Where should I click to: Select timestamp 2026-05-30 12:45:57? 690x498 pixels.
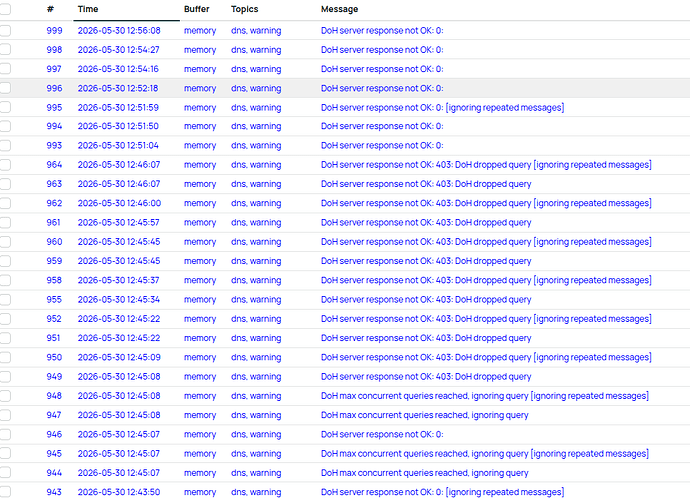pyautogui.click(x=119, y=223)
